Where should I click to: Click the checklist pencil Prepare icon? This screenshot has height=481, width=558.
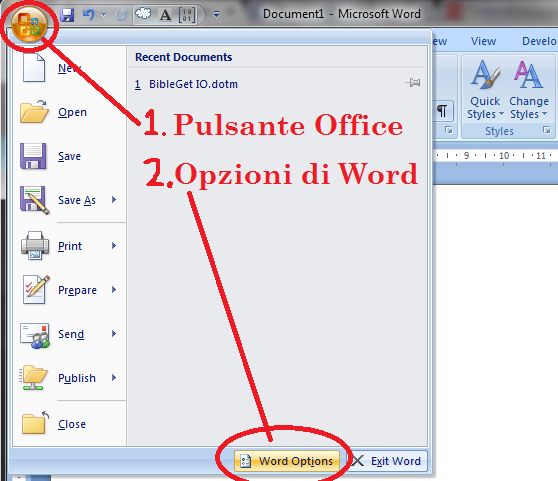[36, 290]
